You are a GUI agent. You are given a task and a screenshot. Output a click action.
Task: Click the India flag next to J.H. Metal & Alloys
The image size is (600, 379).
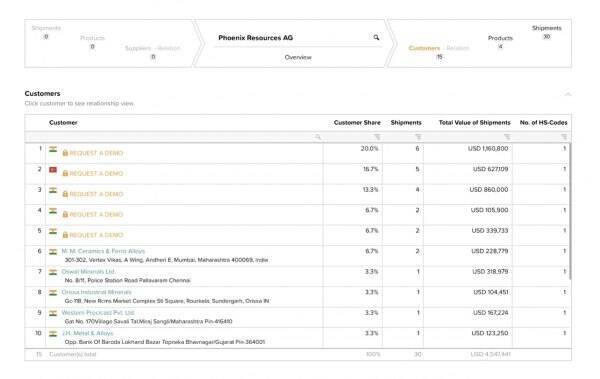pos(53,334)
